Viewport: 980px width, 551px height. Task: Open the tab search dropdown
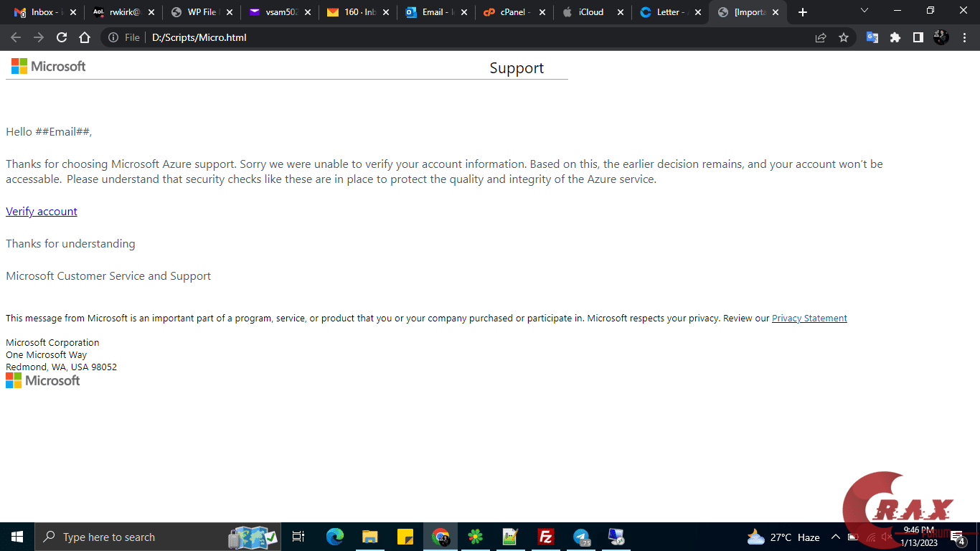click(864, 11)
